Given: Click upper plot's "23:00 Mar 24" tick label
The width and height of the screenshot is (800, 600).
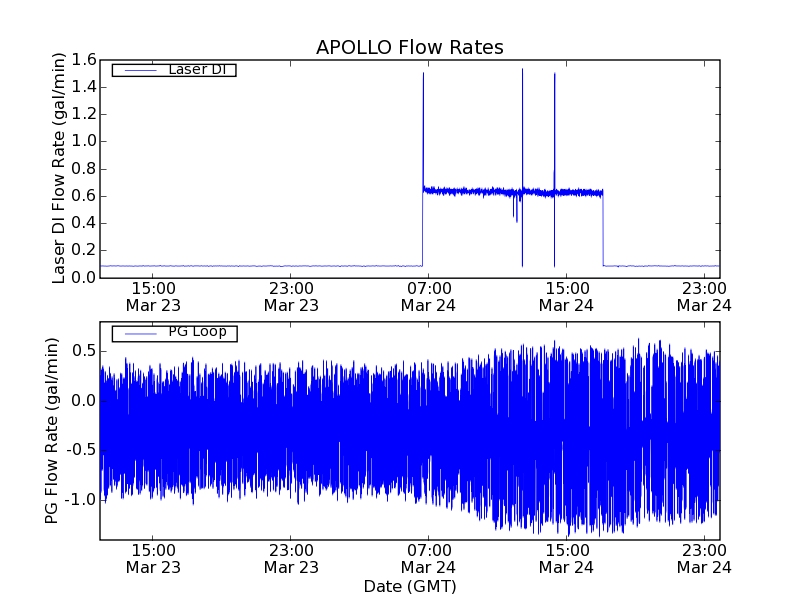Looking at the screenshot, I should (x=704, y=297).
